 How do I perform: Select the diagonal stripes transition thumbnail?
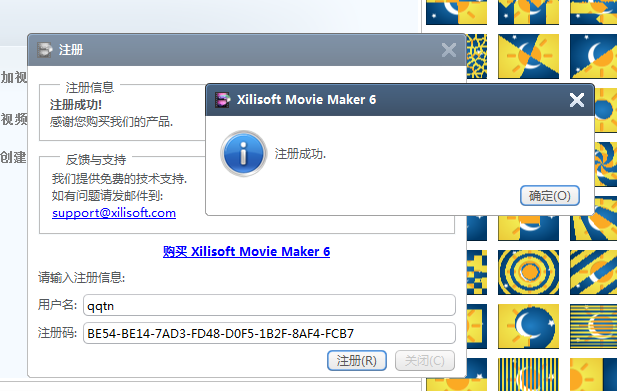pos(593,272)
